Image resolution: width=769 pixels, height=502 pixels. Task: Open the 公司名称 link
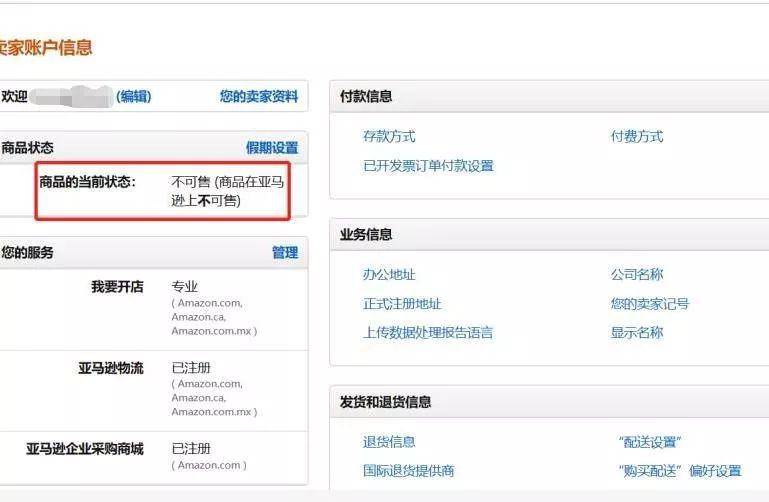[x=637, y=275]
